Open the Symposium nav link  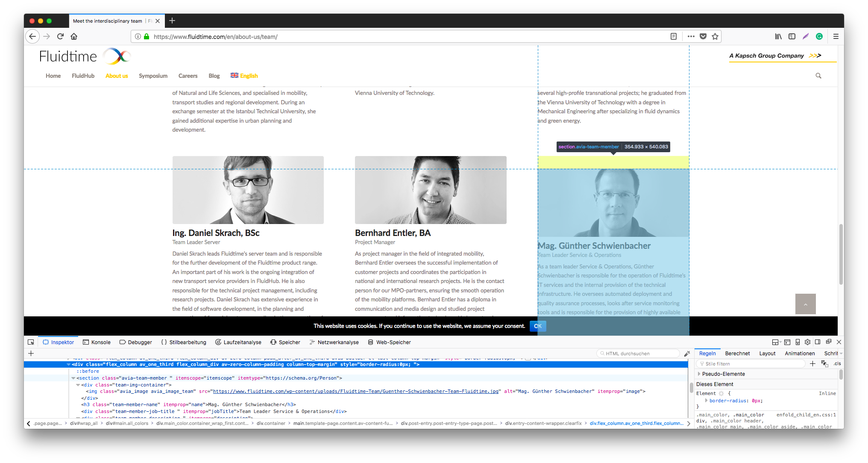pos(153,76)
